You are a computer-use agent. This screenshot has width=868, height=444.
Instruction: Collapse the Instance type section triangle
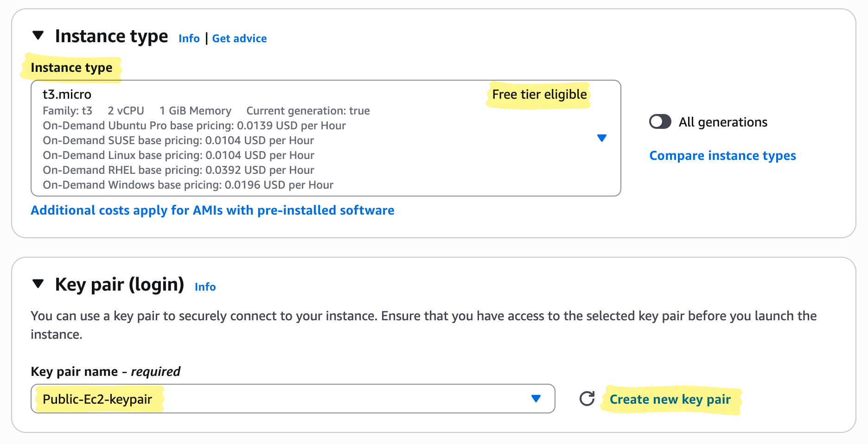(x=38, y=35)
